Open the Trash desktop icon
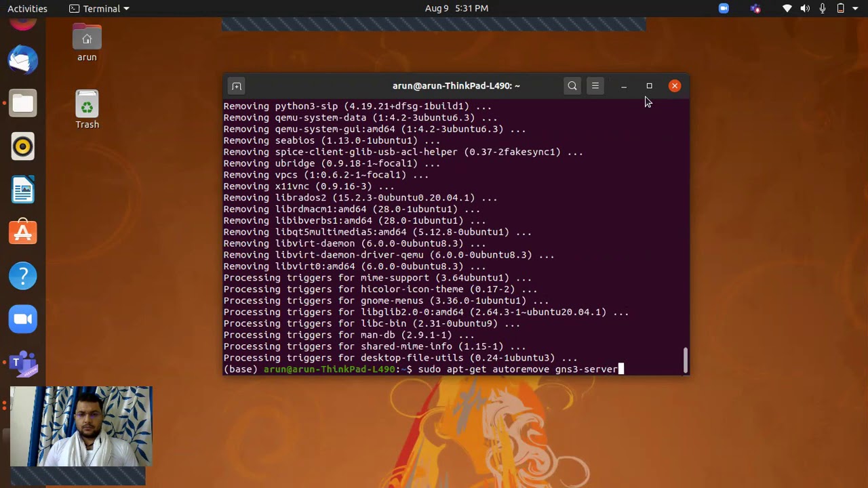868x488 pixels. pyautogui.click(x=87, y=110)
